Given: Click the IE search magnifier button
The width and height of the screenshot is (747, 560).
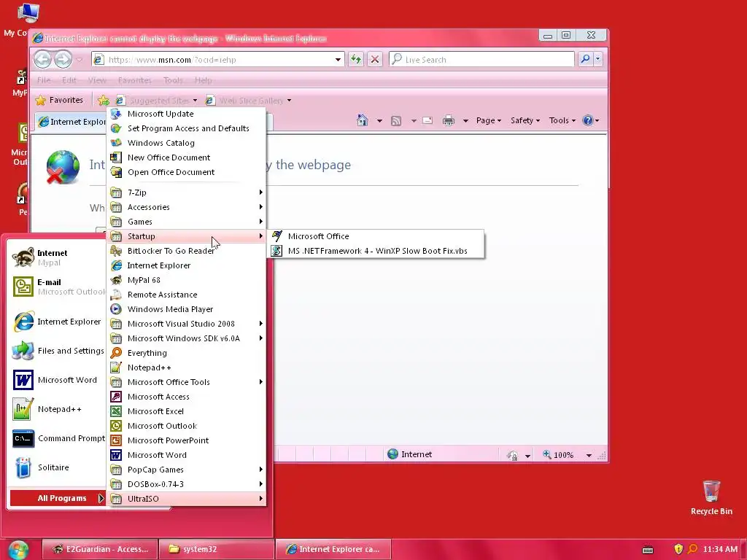Looking at the screenshot, I should [585, 59].
